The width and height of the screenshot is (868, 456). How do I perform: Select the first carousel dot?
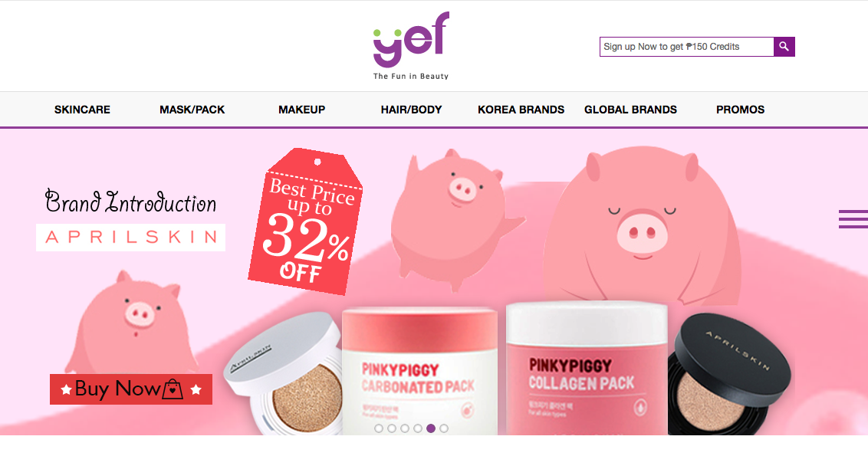tap(379, 428)
